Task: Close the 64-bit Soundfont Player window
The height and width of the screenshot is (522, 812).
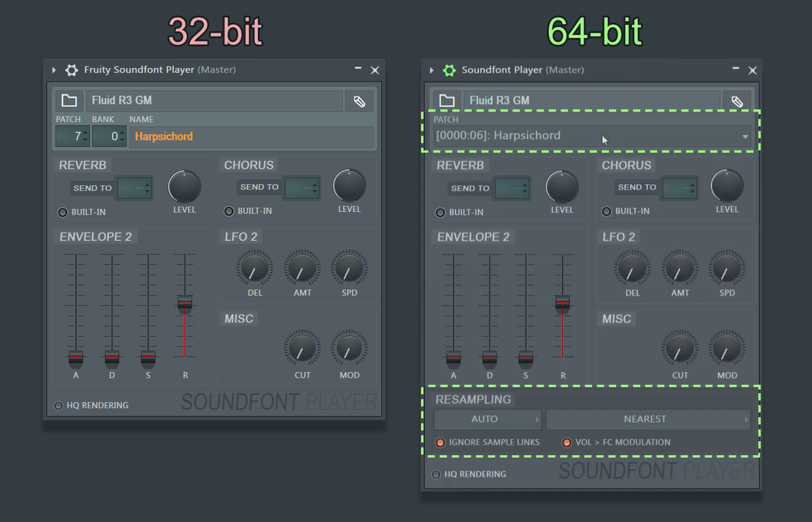Action: [x=753, y=70]
